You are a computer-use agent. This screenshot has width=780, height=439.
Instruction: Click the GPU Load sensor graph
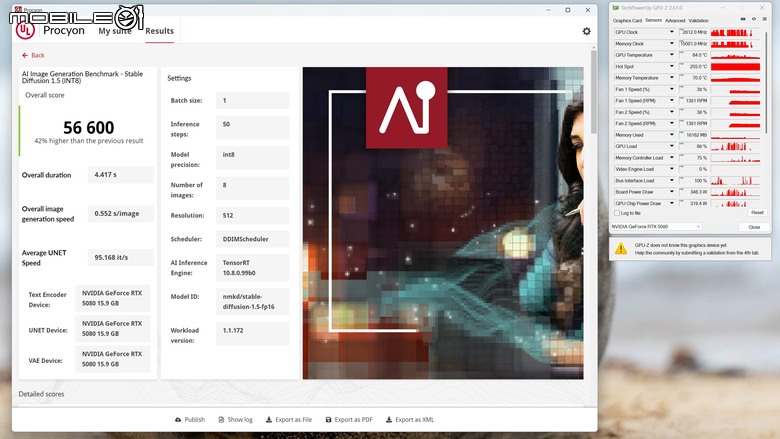[x=735, y=147]
